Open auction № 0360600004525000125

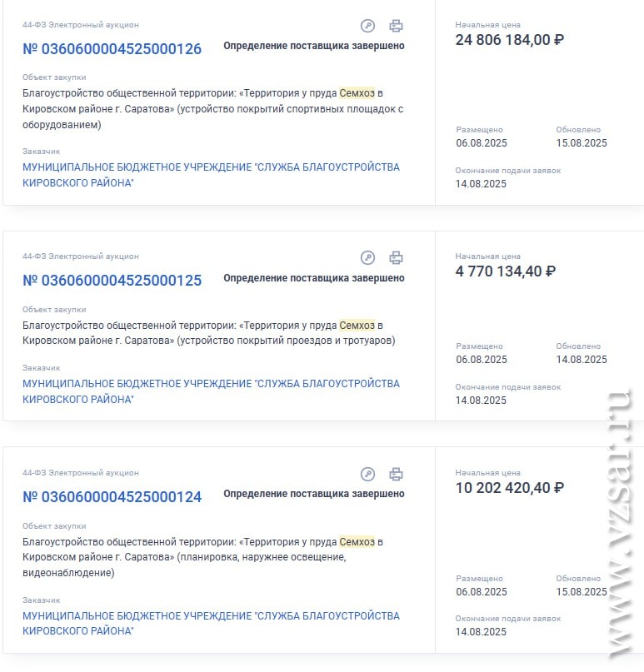click(112, 281)
